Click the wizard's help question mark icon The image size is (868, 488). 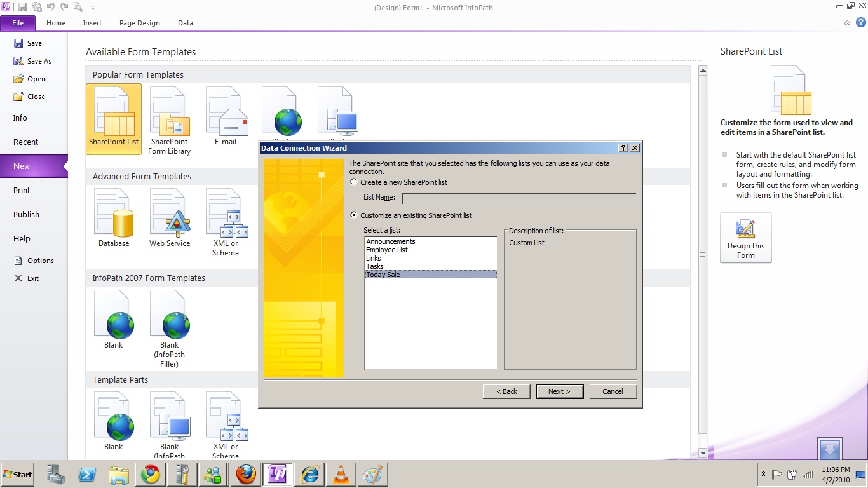(623, 148)
